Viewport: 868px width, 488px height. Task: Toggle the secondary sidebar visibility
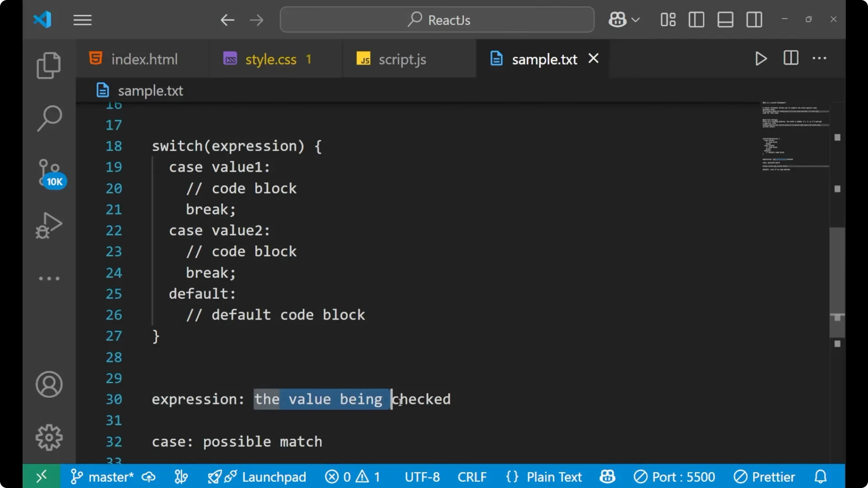tap(754, 19)
